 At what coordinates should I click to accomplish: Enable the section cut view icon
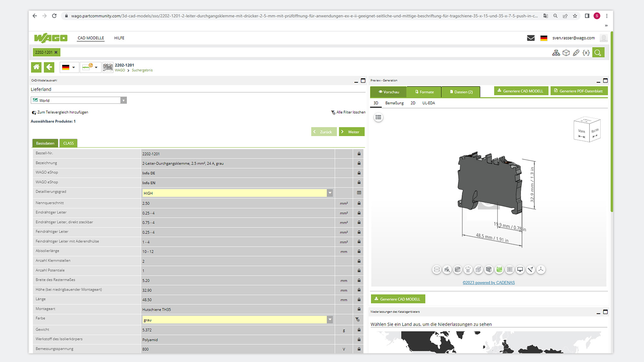click(489, 270)
